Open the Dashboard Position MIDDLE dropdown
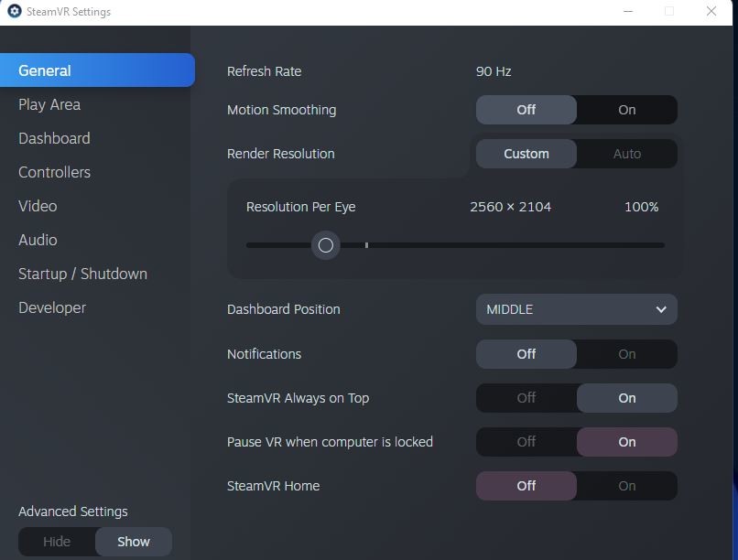The width and height of the screenshot is (738, 560). (577, 309)
